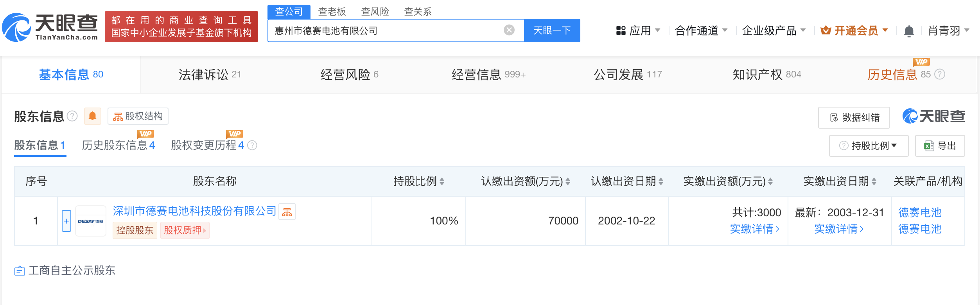
Task: Expand the 应用 menu
Action: pyautogui.click(x=638, y=30)
